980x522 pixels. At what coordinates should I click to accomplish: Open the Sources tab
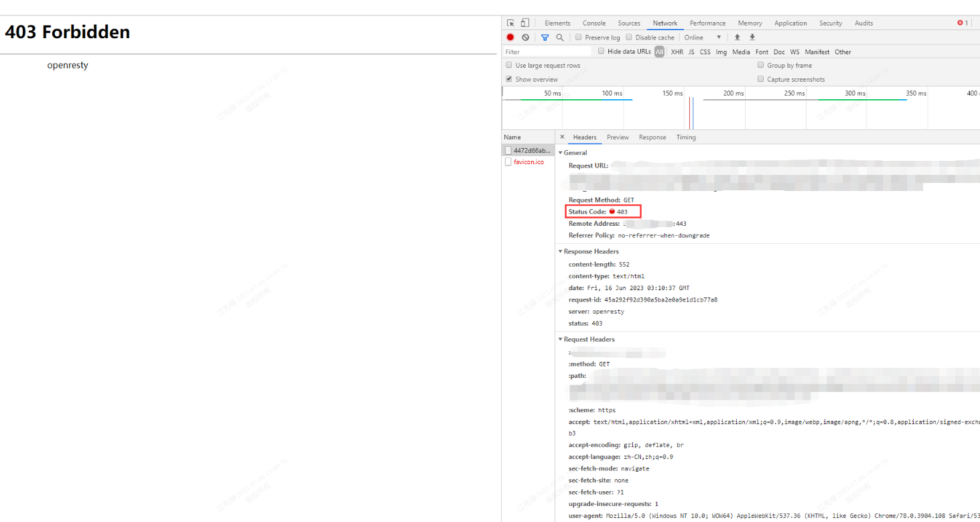point(629,23)
